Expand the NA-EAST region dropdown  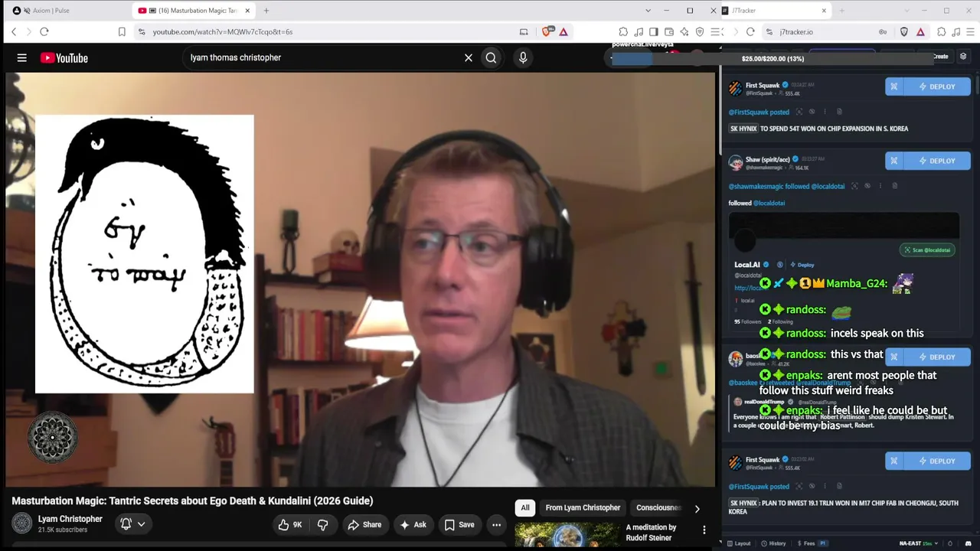point(920,543)
